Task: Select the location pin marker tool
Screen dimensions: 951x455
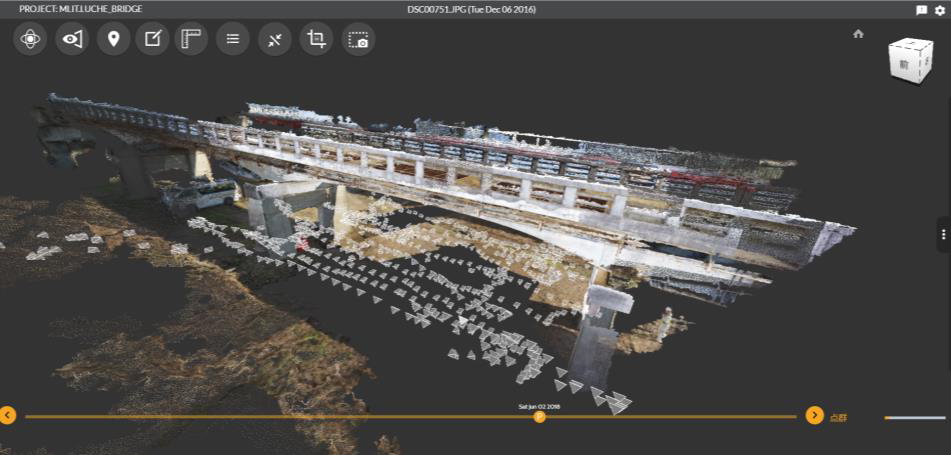Action: point(114,39)
